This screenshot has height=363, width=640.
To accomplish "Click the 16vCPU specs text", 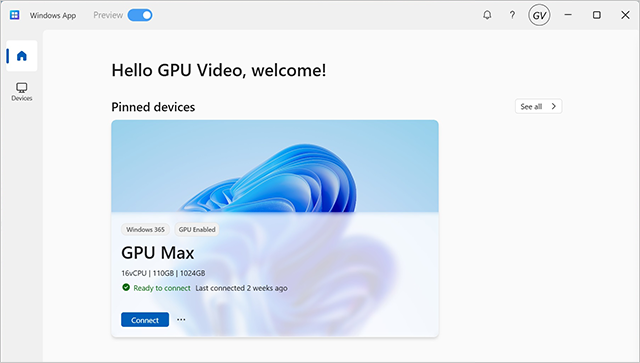I will pos(163,273).
